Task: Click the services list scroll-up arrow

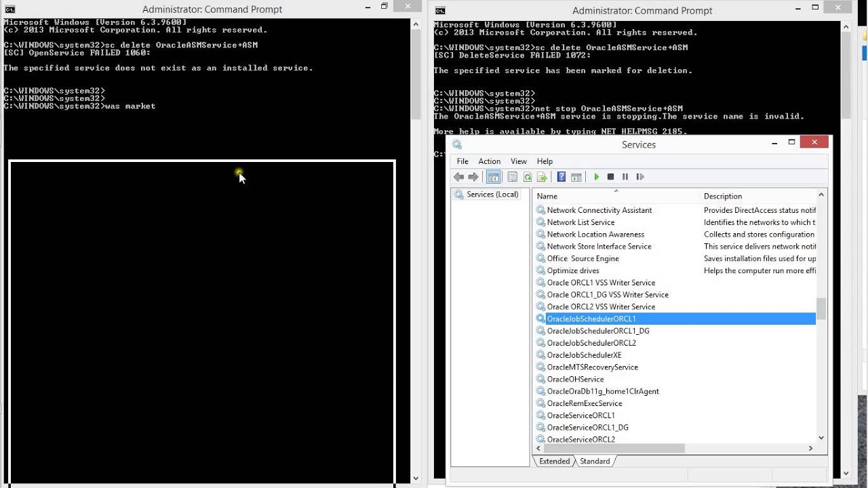Action: [821, 195]
